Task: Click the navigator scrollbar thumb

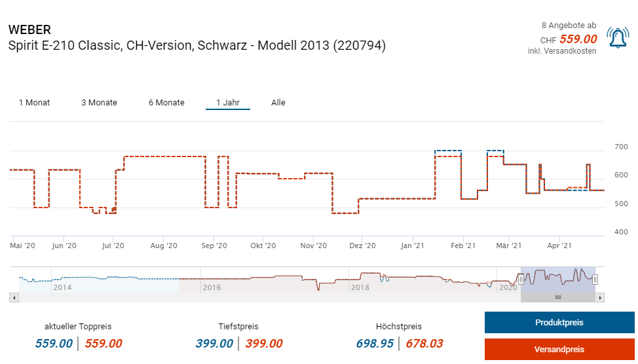Action: 558,297
